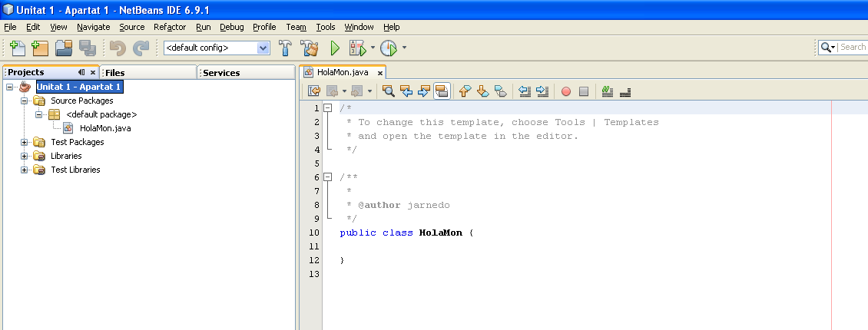
Task: Open the Navigate menu
Action: [x=93, y=27]
